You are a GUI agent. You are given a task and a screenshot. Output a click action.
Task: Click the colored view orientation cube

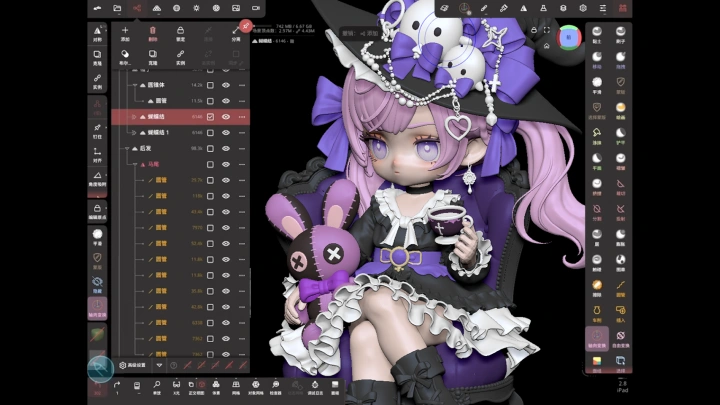569,38
